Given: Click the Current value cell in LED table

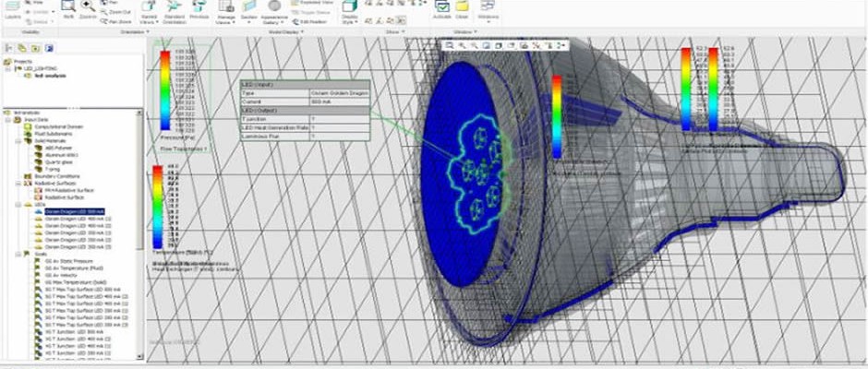Looking at the screenshot, I should pos(340,101).
